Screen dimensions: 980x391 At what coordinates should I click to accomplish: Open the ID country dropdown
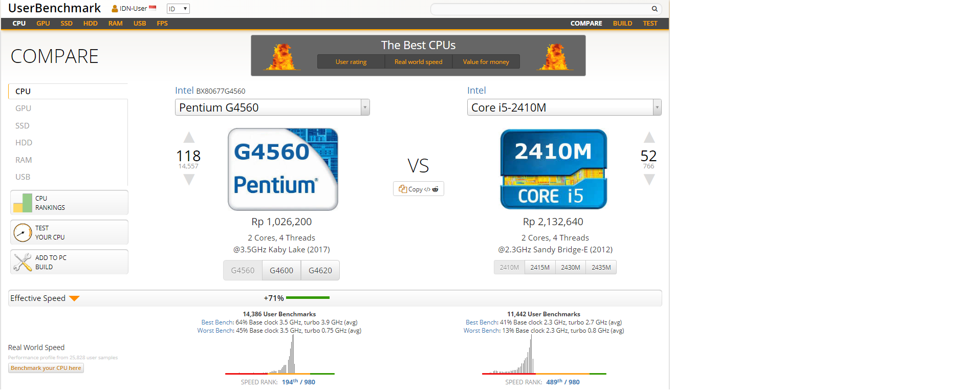click(x=178, y=9)
